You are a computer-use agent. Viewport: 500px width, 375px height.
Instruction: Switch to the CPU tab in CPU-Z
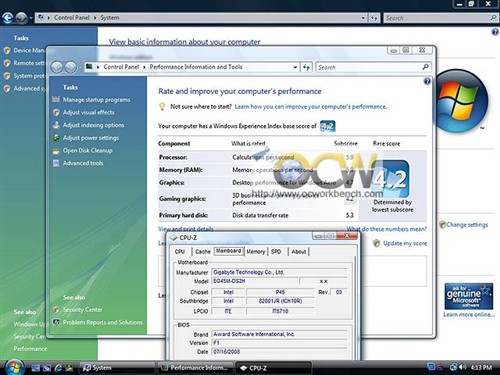180,252
